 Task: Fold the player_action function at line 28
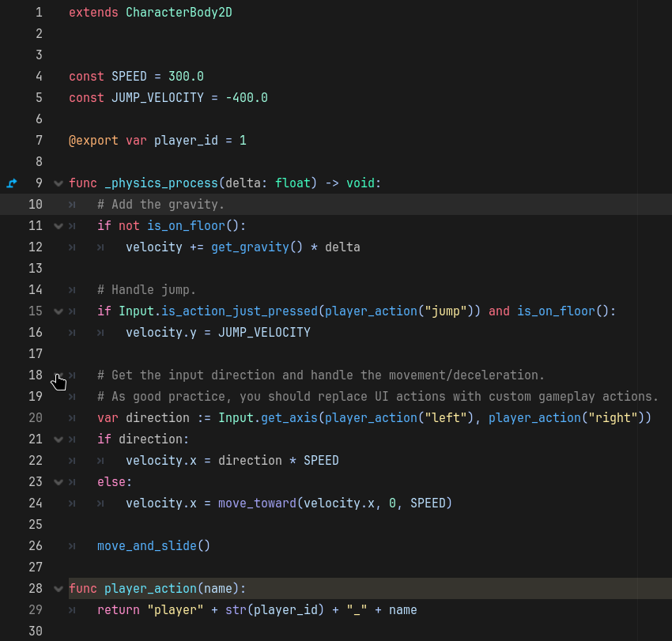coord(59,589)
